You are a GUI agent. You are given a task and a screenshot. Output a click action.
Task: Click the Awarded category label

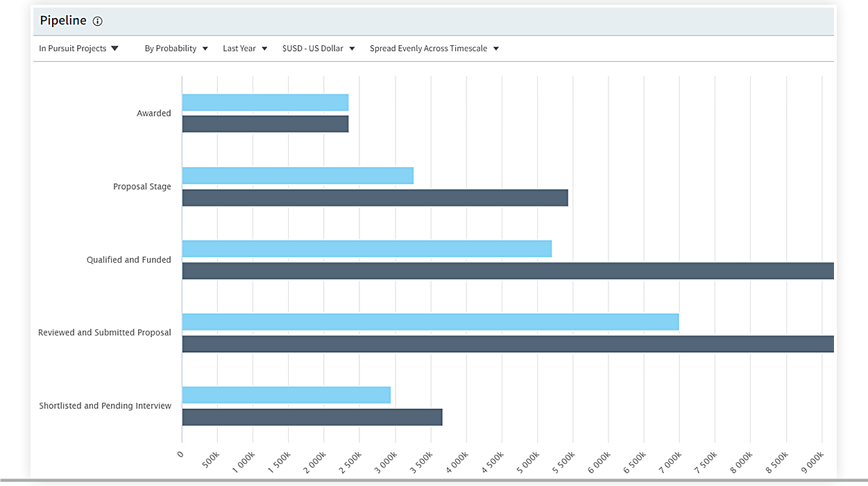pos(154,113)
